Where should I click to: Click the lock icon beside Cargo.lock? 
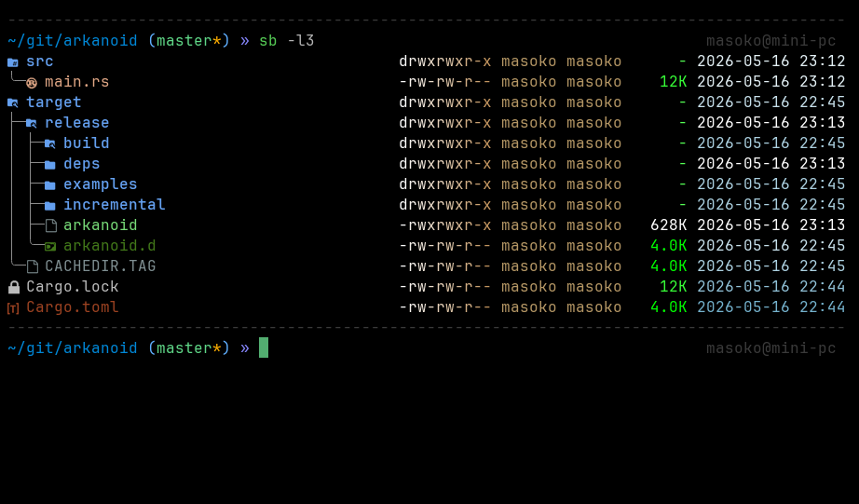(x=14, y=287)
